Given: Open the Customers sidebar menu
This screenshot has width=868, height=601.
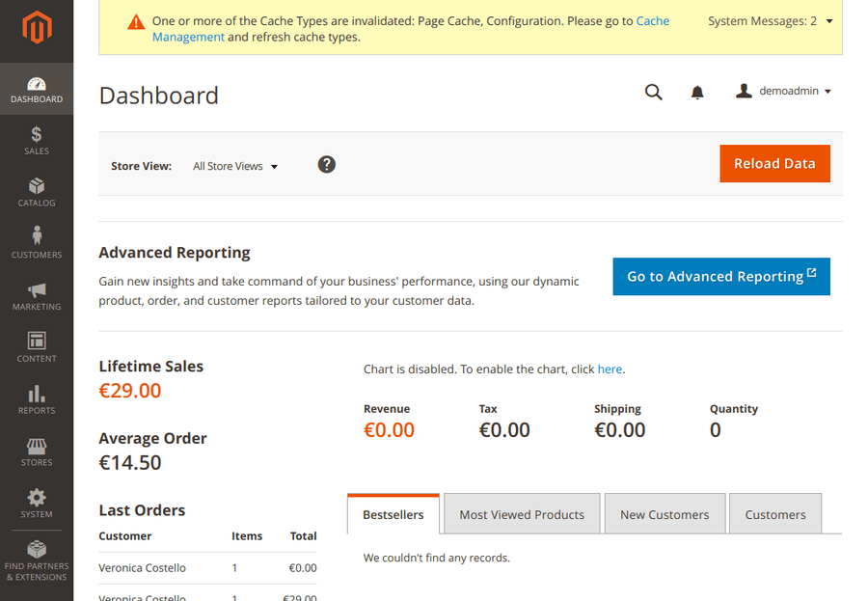Looking at the screenshot, I should pyautogui.click(x=37, y=244).
